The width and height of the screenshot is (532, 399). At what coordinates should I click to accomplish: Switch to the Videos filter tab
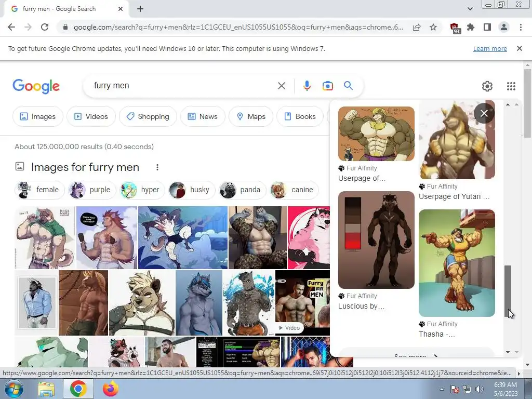coord(91,116)
